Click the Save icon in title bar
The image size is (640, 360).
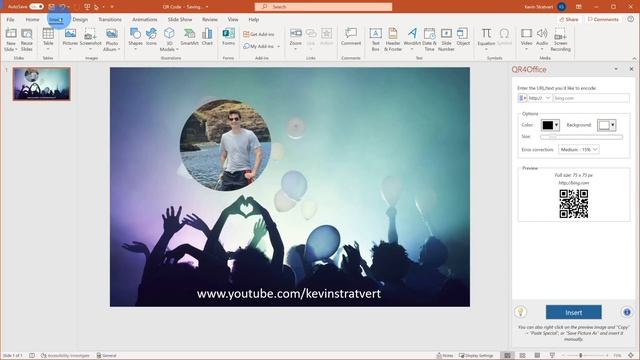pos(51,7)
